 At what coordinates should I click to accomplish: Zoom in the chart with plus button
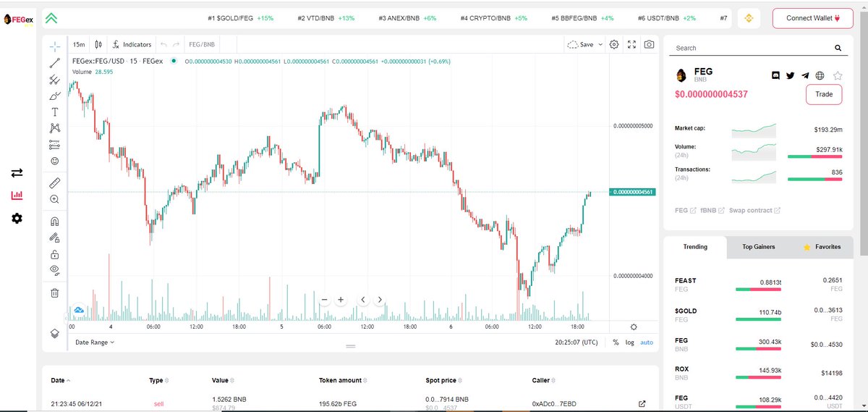(340, 299)
